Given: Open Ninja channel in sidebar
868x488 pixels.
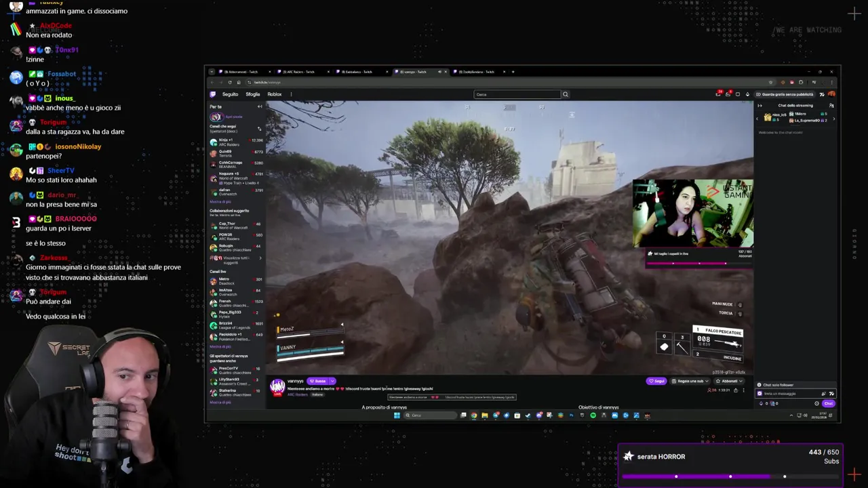Looking at the screenshot, I should pyautogui.click(x=236, y=142).
